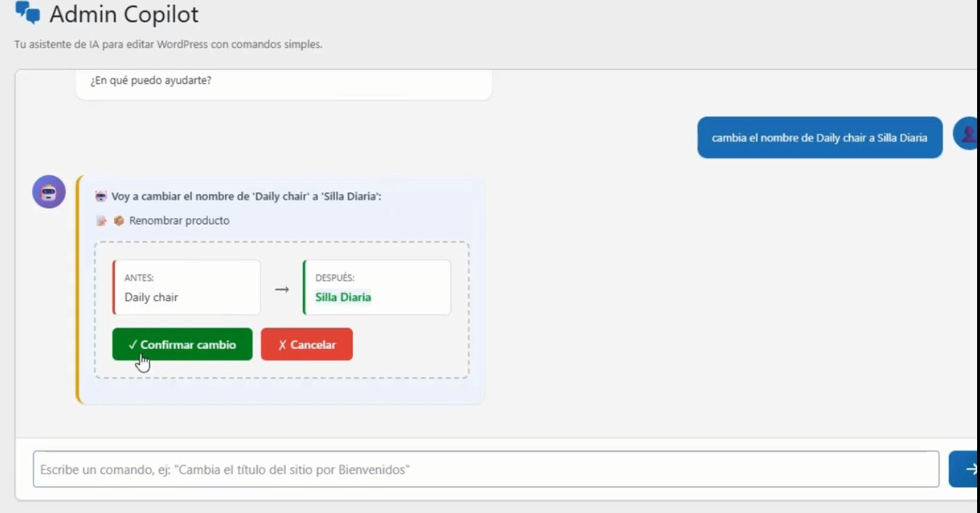980x513 pixels.
Task: Click the robot assistant avatar
Action: [x=49, y=192]
